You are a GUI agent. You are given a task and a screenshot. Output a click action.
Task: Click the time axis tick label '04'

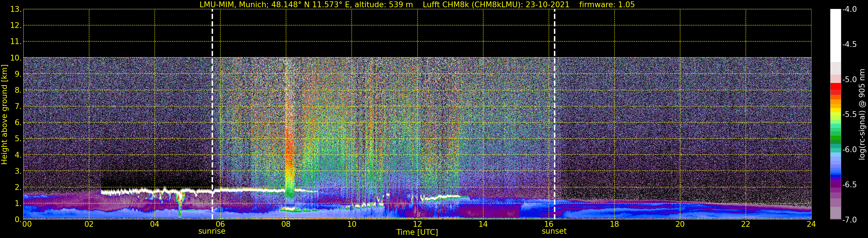(x=155, y=224)
